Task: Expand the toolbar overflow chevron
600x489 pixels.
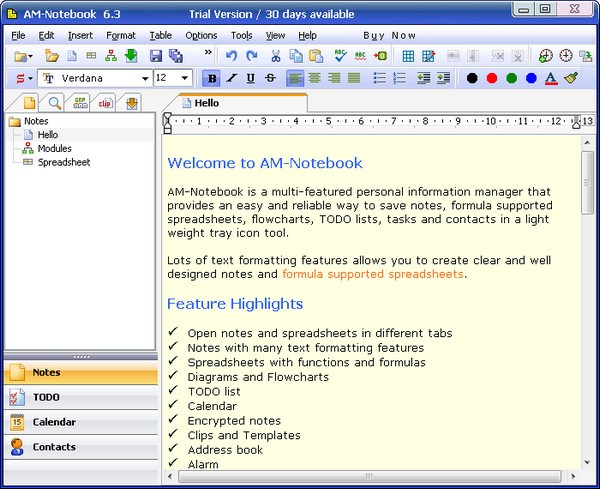Action: [208, 52]
